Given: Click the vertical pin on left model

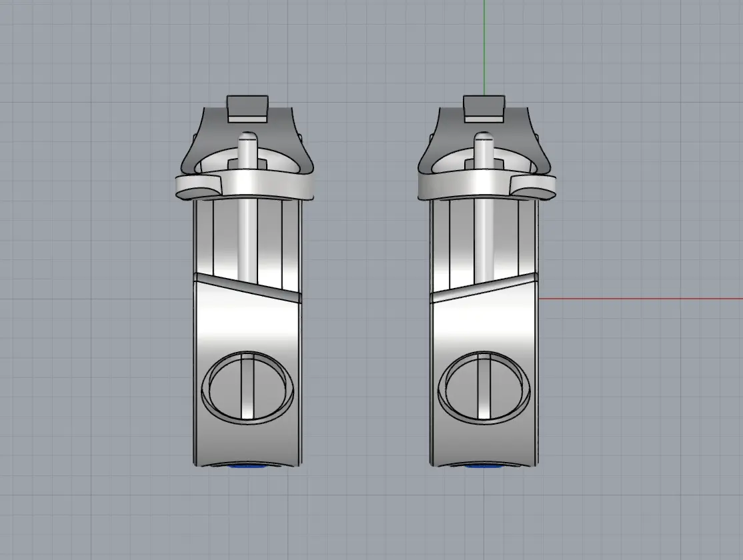Looking at the screenshot, I should (247, 227).
